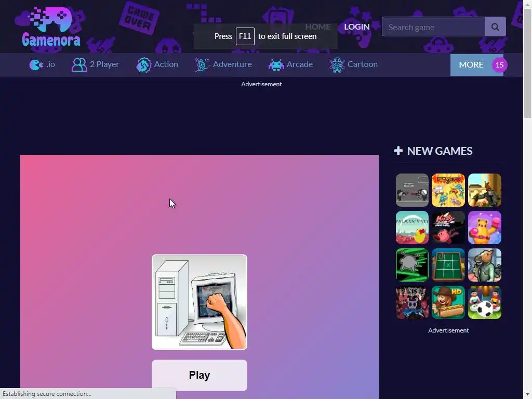Open the .io games category icon
The width and height of the screenshot is (532, 399).
point(36,64)
